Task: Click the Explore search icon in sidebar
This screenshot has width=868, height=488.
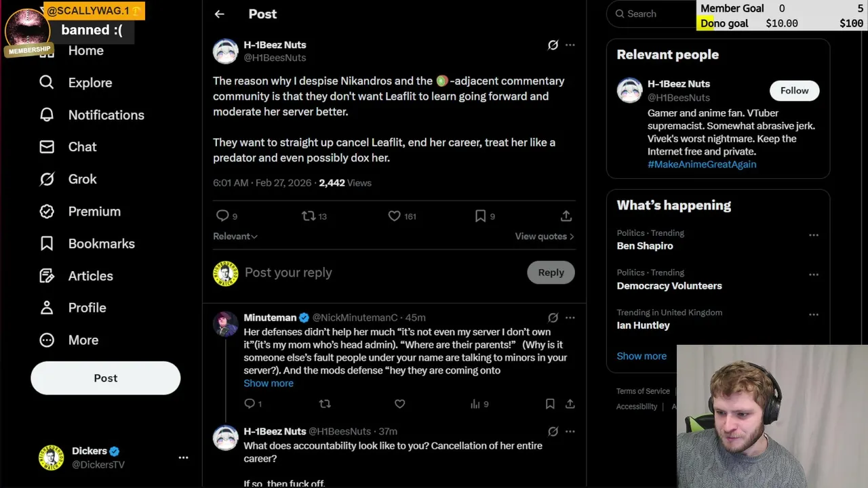Action: pos(47,83)
